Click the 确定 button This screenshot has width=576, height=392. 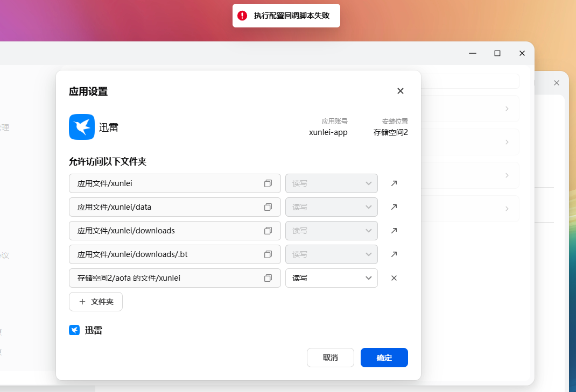384,358
